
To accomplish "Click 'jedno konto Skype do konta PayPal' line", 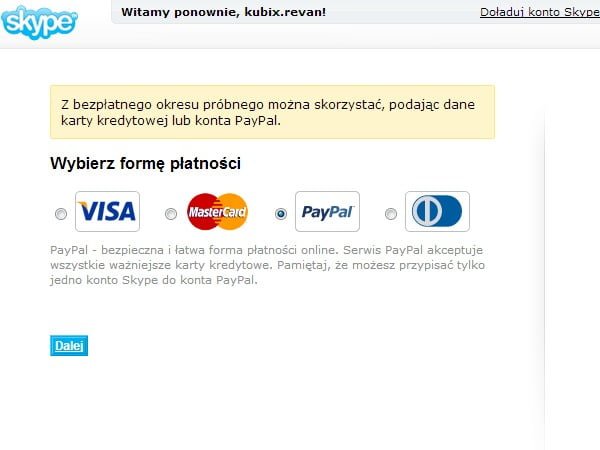I will [x=154, y=280].
